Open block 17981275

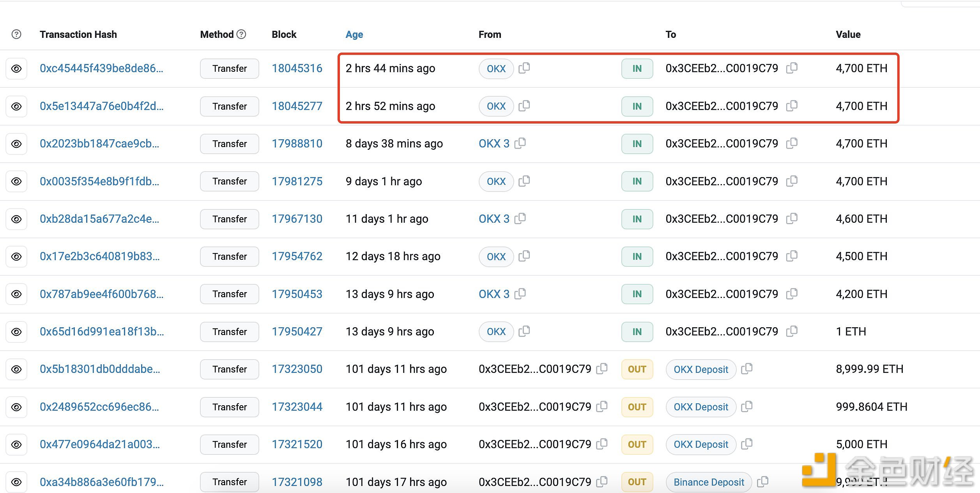tap(297, 181)
